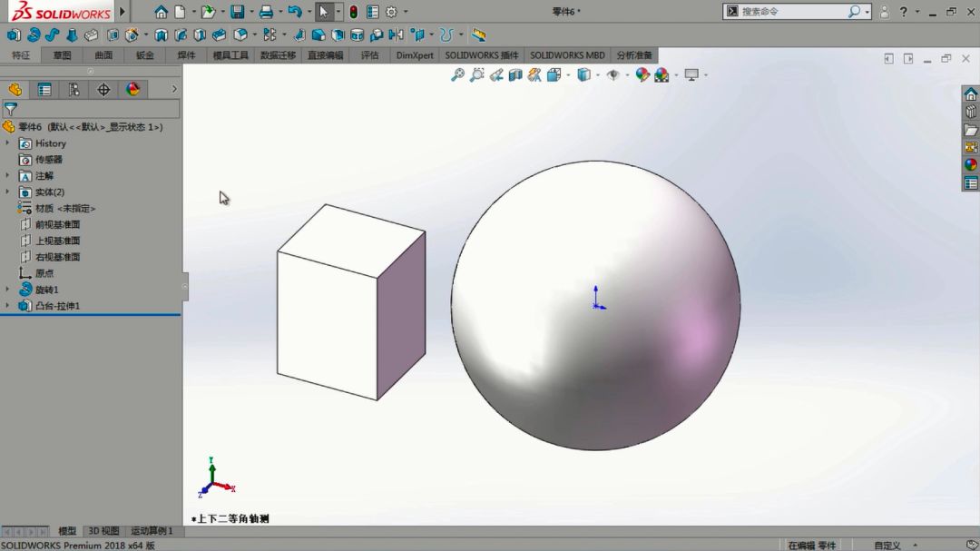The height and width of the screenshot is (551, 980).
Task: Click the Section View icon
Action: (x=515, y=75)
